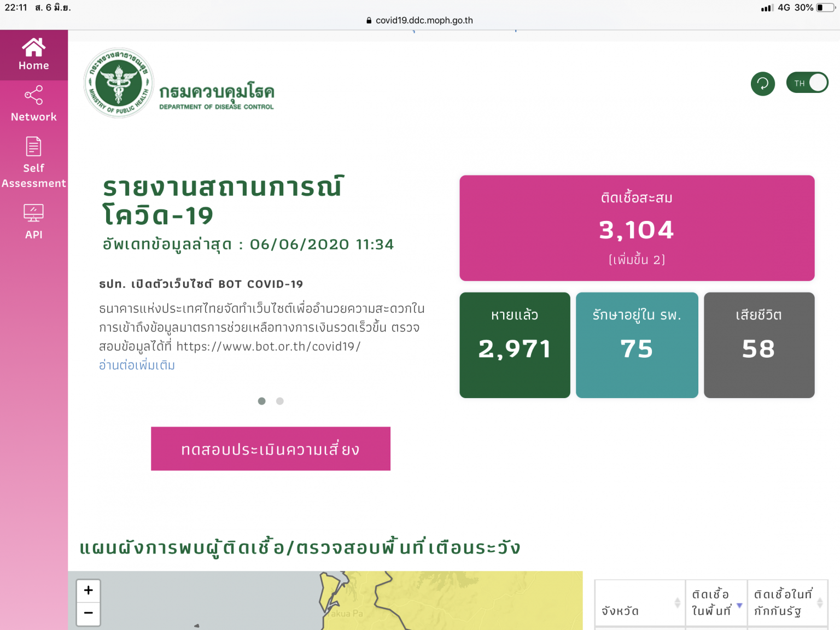
Task: Select the second carousel dot
Action: 280,401
